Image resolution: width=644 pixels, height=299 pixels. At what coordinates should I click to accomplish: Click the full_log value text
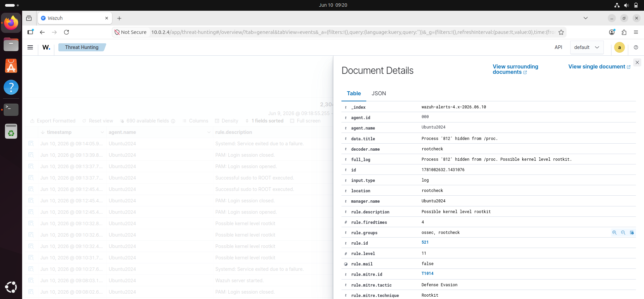coord(496,159)
